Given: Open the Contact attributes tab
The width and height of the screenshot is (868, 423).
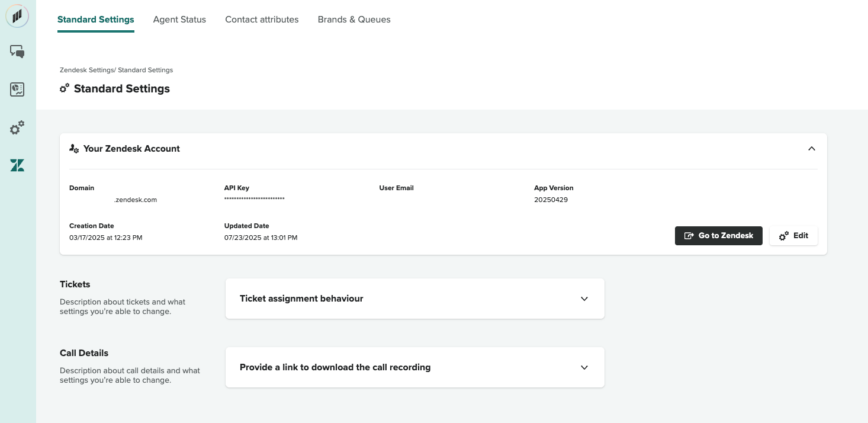Looking at the screenshot, I should (262, 20).
